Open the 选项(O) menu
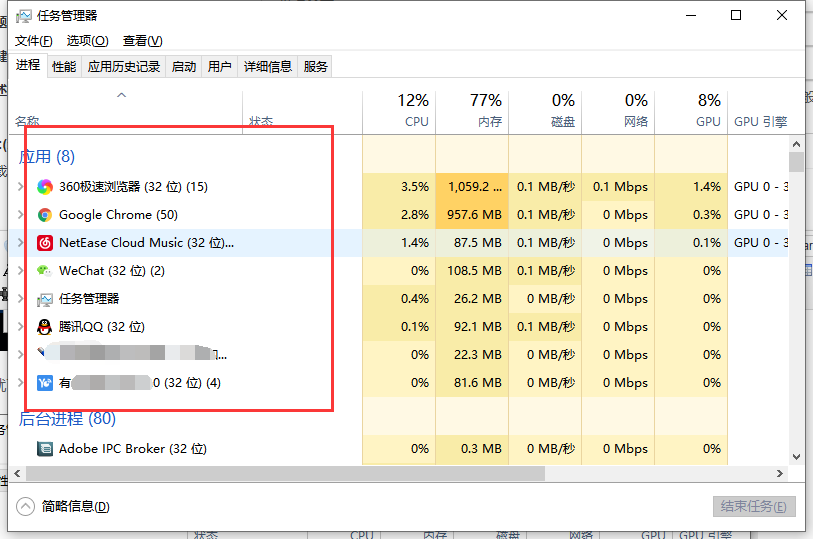Image resolution: width=813 pixels, height=539 pixels. pos(87,41)
